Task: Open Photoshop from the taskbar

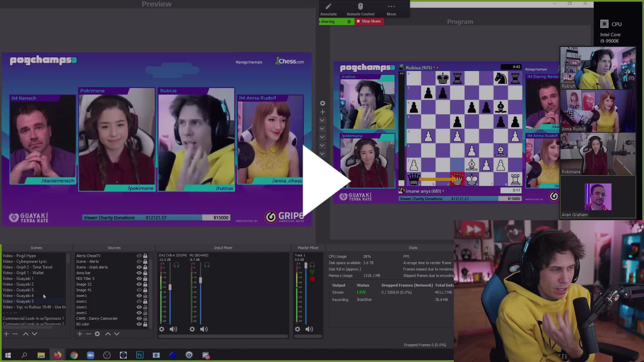Action: (140, 355)
